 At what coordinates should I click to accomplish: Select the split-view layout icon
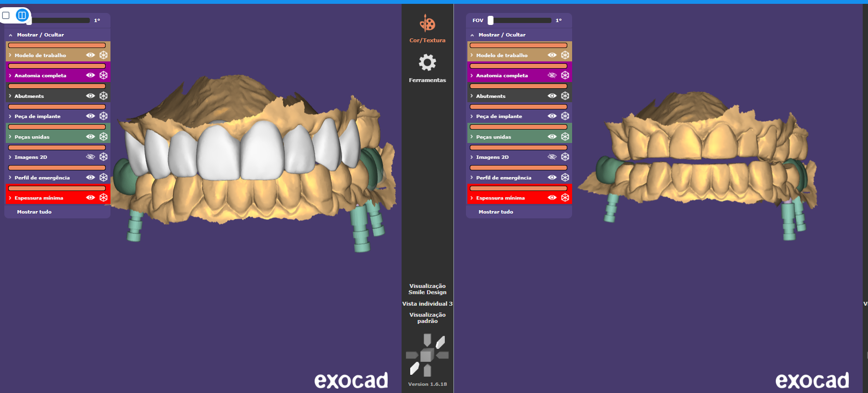click(22, 15)
